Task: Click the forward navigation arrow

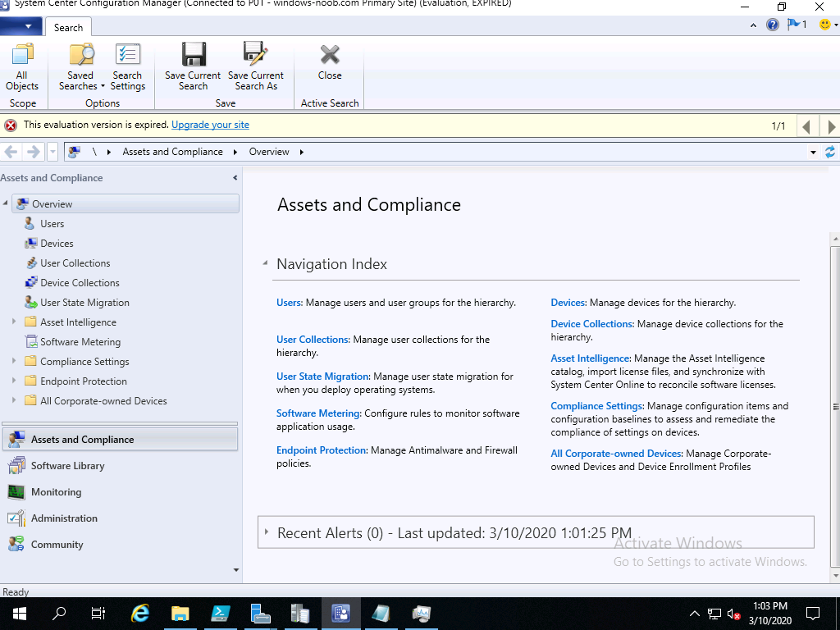Action: pos(33,152)
